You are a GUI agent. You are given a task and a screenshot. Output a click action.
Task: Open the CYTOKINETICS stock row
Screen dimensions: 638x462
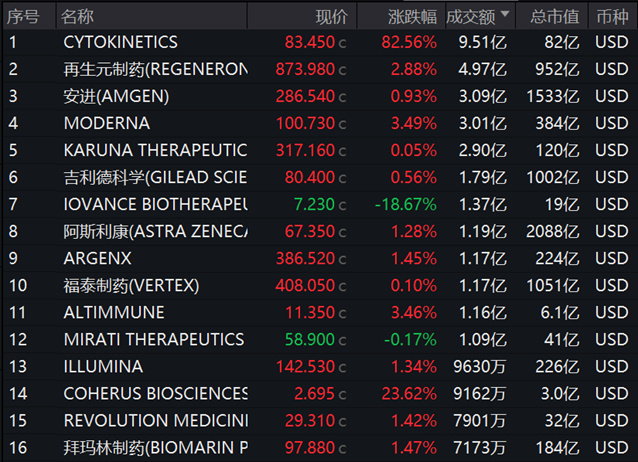click(x=120, y=42)
